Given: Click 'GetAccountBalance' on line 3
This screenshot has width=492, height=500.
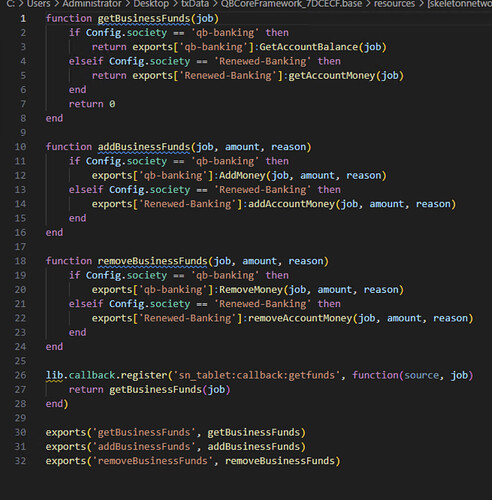Looking at the screenshot, I should 308,47.
